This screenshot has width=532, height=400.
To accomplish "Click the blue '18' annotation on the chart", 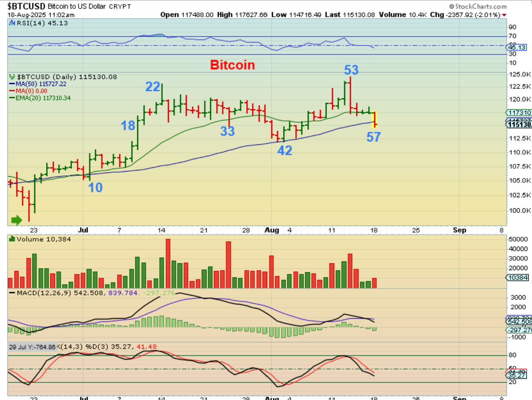I will click(128, 126).
